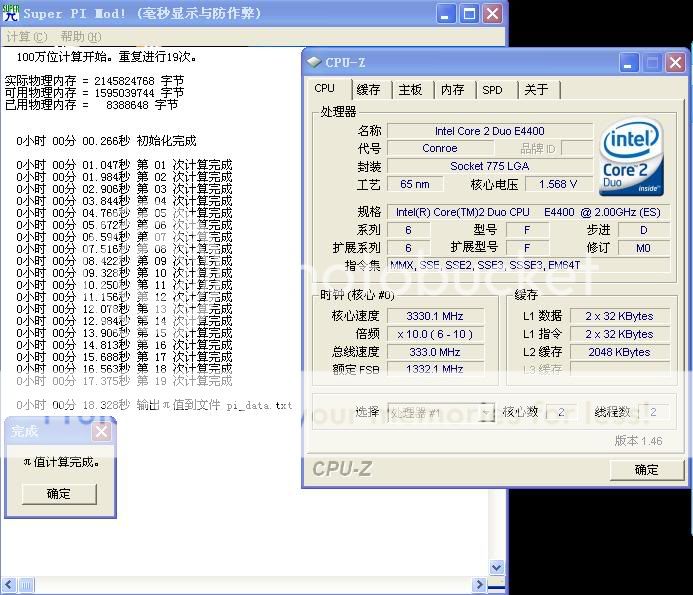Click the Intel Core 2 Duo E4400 name field
This screenshot has height=595, width=693.
(x=490, y=131)
